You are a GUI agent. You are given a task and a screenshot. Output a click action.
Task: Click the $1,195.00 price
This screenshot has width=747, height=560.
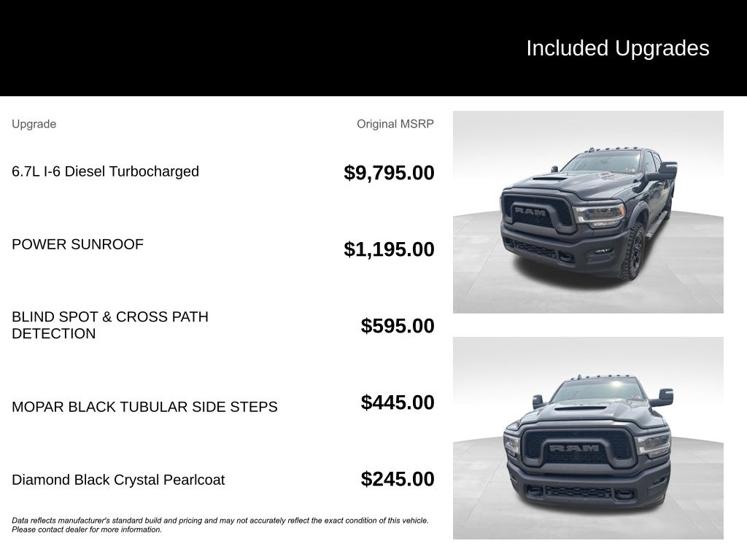click(389, 249)
